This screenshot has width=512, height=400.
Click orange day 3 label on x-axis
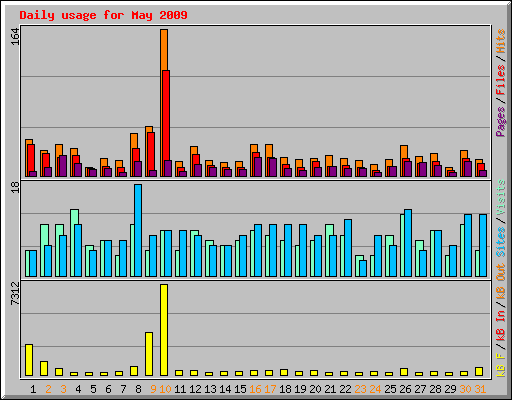(x=63, y=389)
